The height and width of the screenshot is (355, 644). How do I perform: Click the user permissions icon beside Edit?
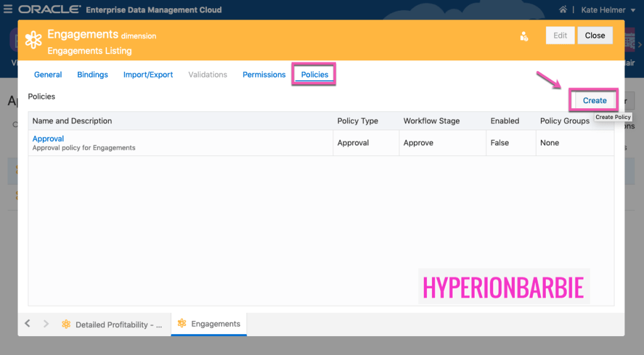(x=524, y=37)
